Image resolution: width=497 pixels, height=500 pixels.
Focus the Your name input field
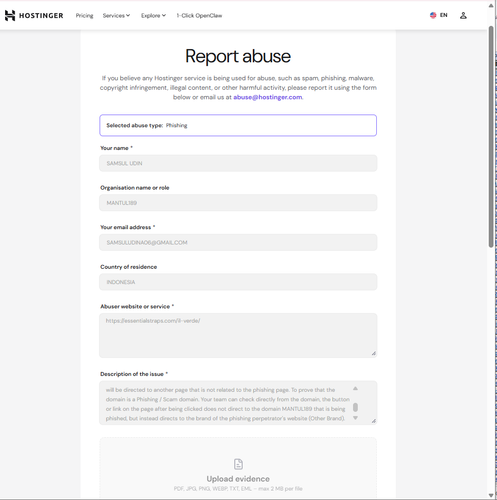(238, 163)
